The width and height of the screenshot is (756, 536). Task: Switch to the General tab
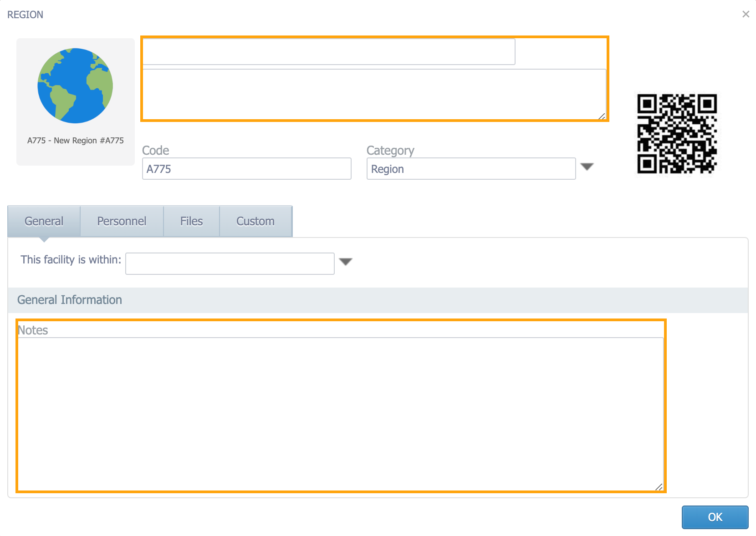(44, 221)
